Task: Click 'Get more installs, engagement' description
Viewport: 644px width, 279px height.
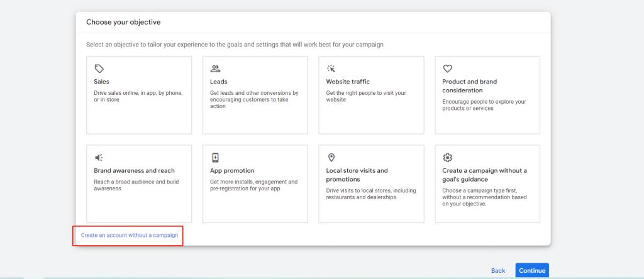Action: coord(254,185)
